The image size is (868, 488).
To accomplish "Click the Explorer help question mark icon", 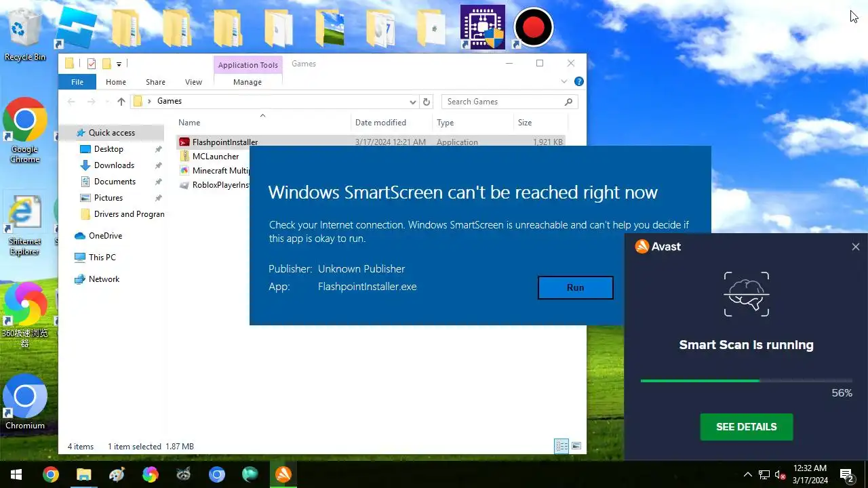I will click(x=578, y=81).
